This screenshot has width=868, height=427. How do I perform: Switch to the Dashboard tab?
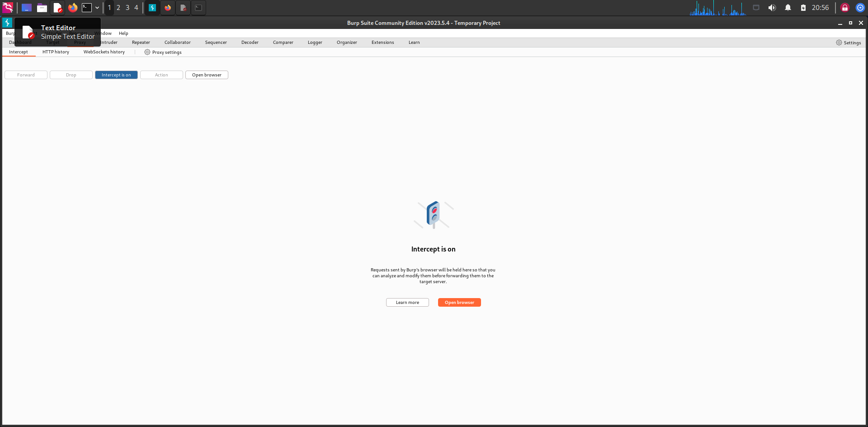[x=20, y=42]
